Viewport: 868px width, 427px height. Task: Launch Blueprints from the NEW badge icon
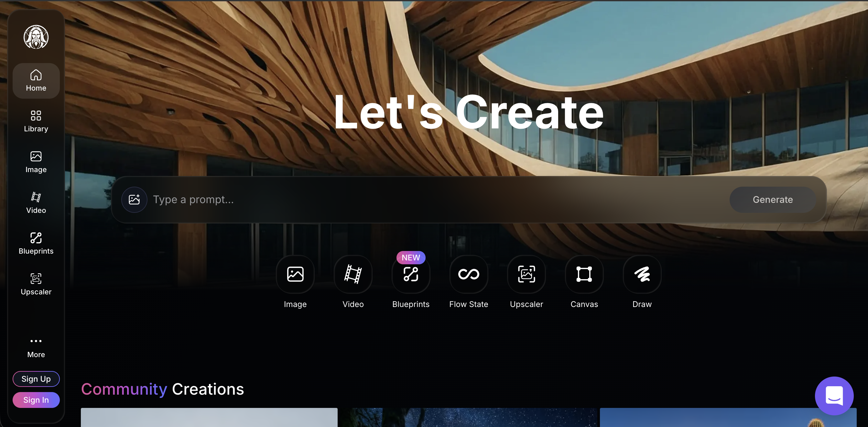coord(411,274)
